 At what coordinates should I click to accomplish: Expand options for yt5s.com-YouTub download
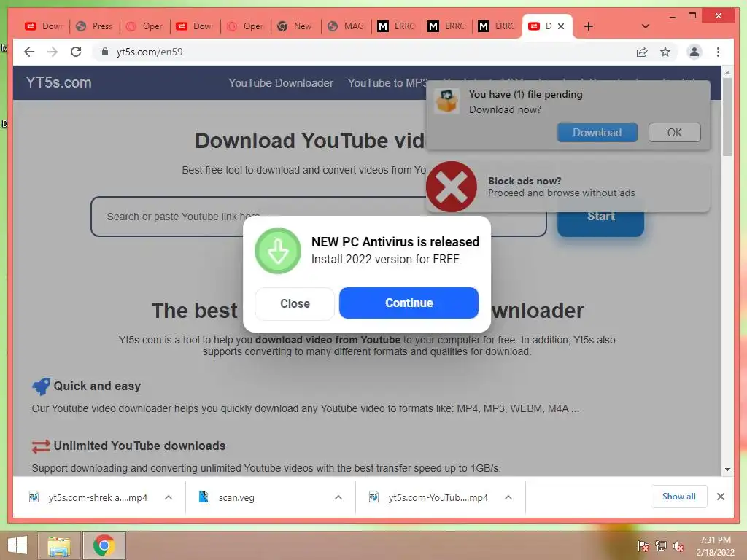[508, 497]
